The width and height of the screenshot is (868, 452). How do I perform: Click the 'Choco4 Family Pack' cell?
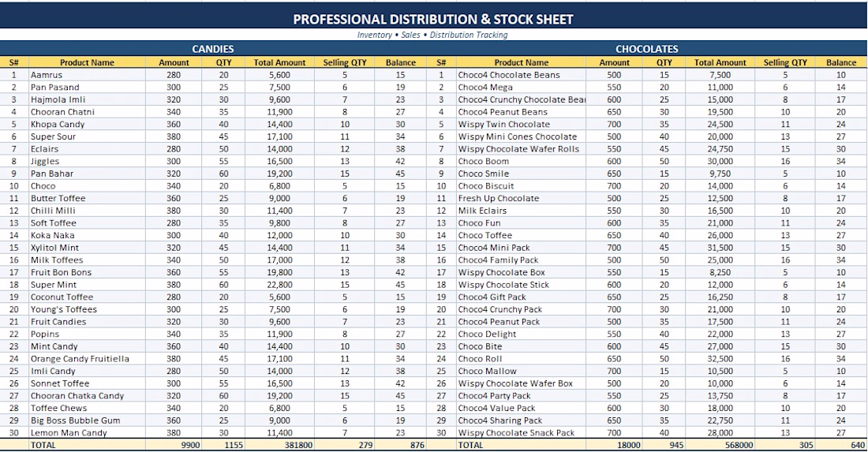coord(521,260)
